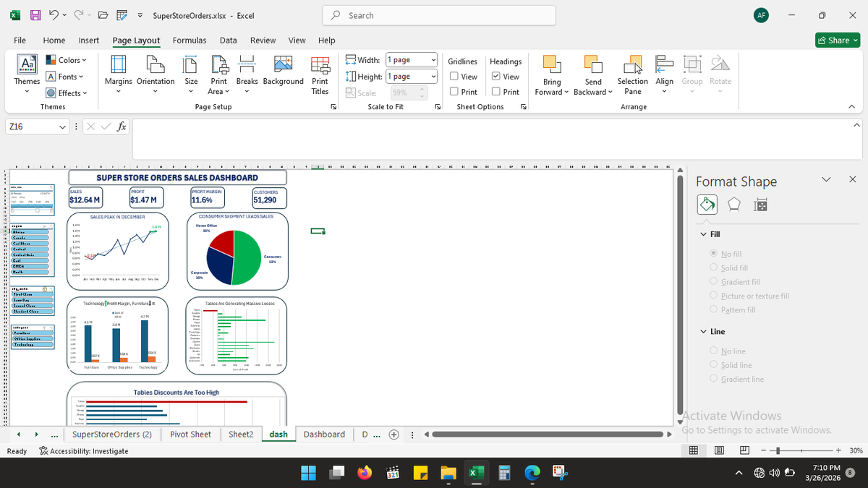Expand the formula bar
The height and width of the screenshot is (488, 868).
coord(858,126)
